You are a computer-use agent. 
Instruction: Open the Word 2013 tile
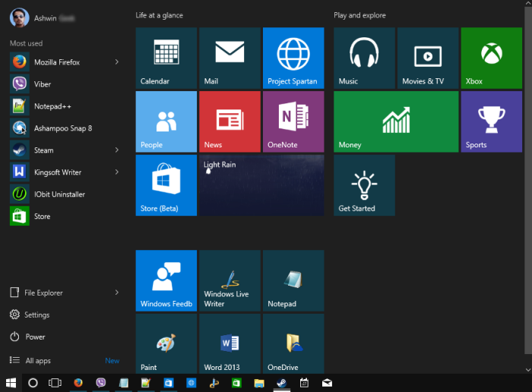230,344
